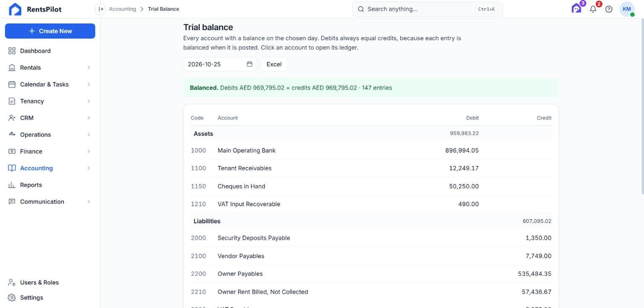Click the Tenancy document icon
This screenshot has width=644, height=308.
click(x=12, y=101)
